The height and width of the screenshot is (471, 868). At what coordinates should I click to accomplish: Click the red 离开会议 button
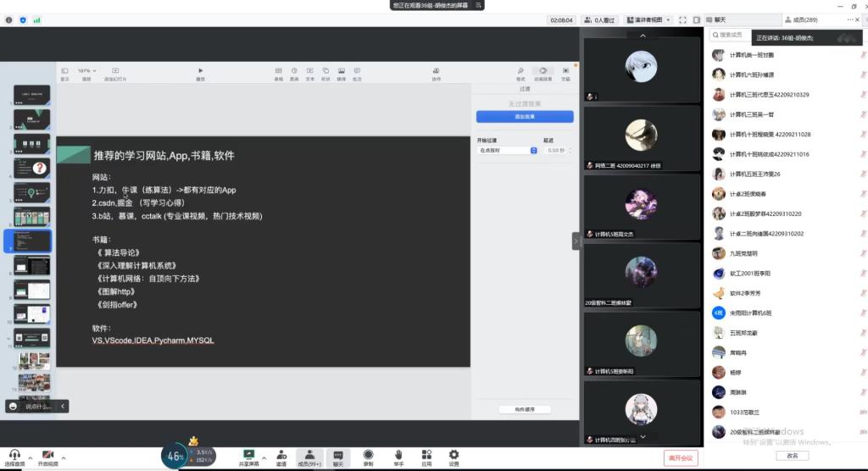tap(681, 458)
